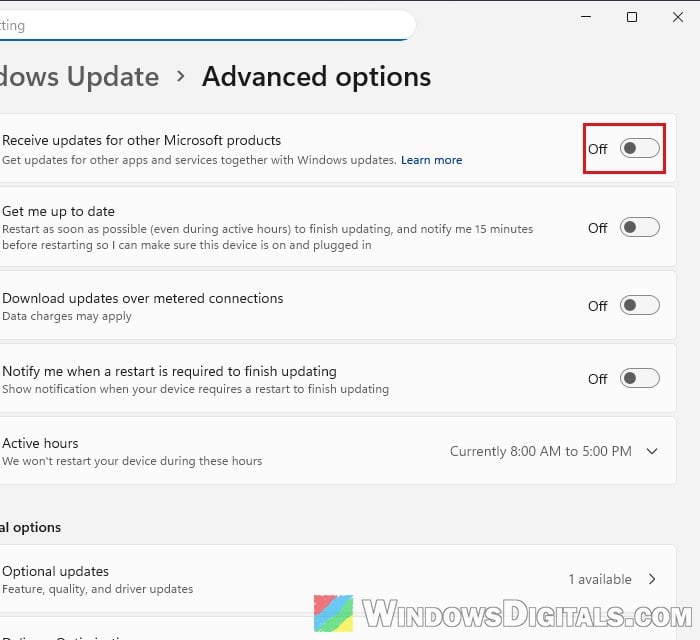Enable Notify me when a restart is required
This screenshot has height=640, width=700.
[x=639, y=378]
